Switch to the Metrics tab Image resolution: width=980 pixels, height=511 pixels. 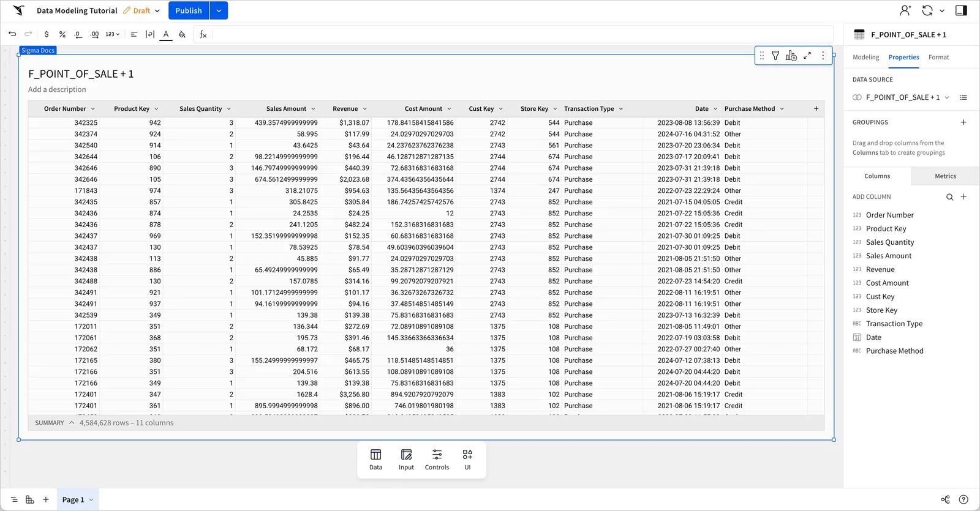(x=945, y=176)
